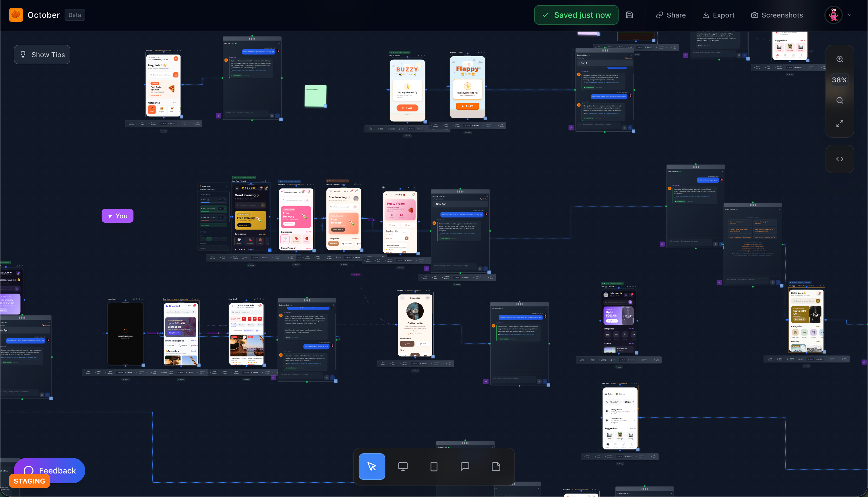Click the 38% zoom level control
Viewport: 868px width, 497px height.
pos(840,80)
